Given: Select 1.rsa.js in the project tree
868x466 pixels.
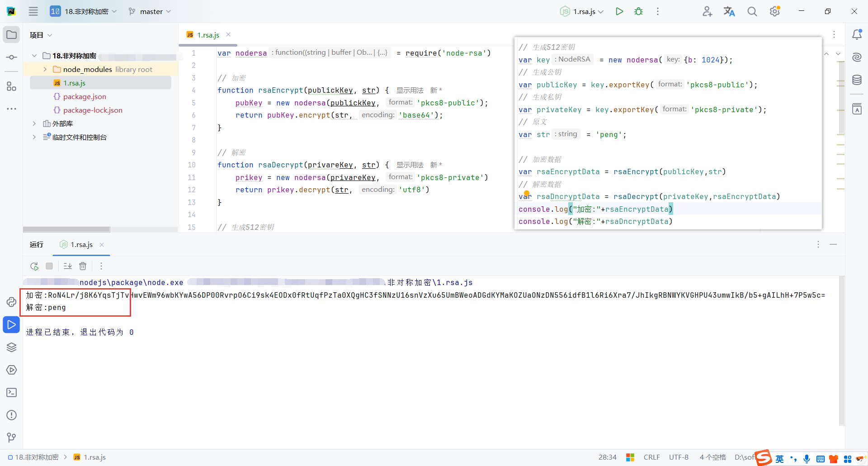Looking at the screenshot, I should tap(100, 83).
